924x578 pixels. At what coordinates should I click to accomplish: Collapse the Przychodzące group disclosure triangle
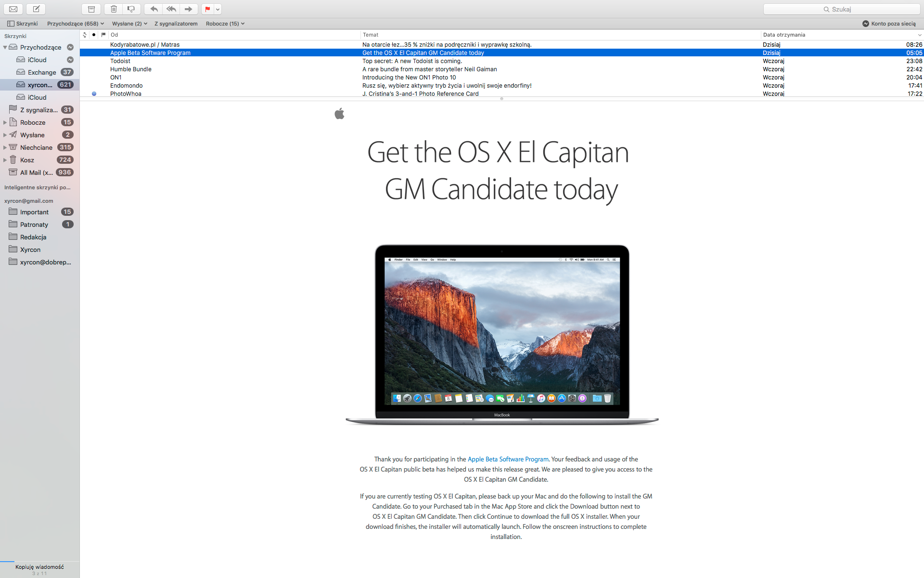point(5,47)
